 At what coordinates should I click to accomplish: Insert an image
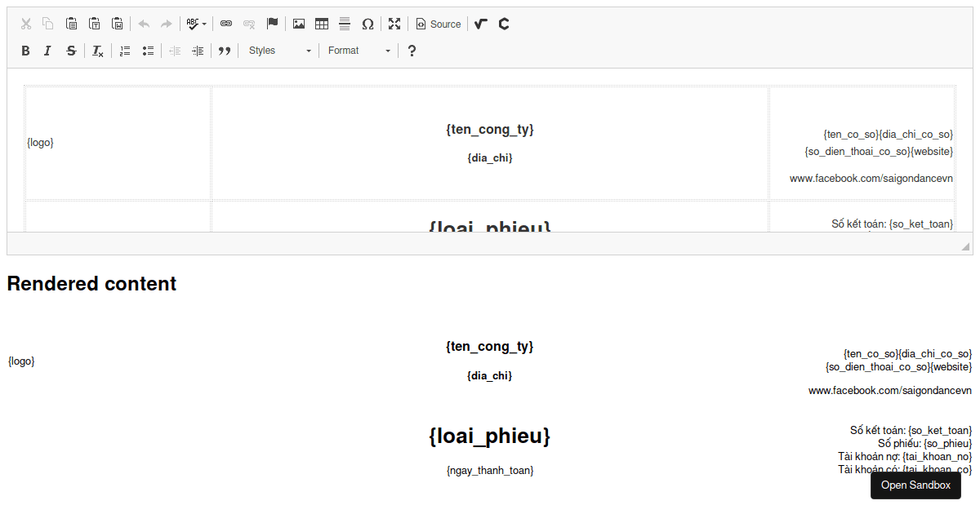299,24
